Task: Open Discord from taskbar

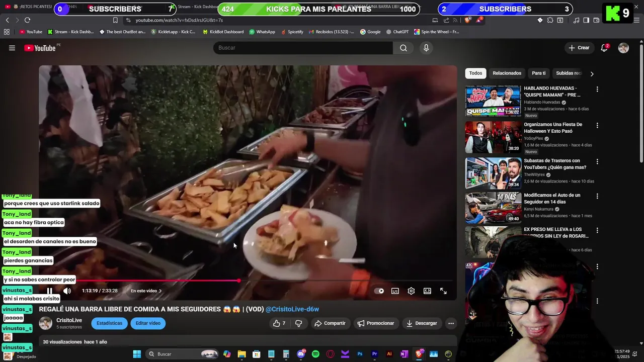Action: [301, 354]
